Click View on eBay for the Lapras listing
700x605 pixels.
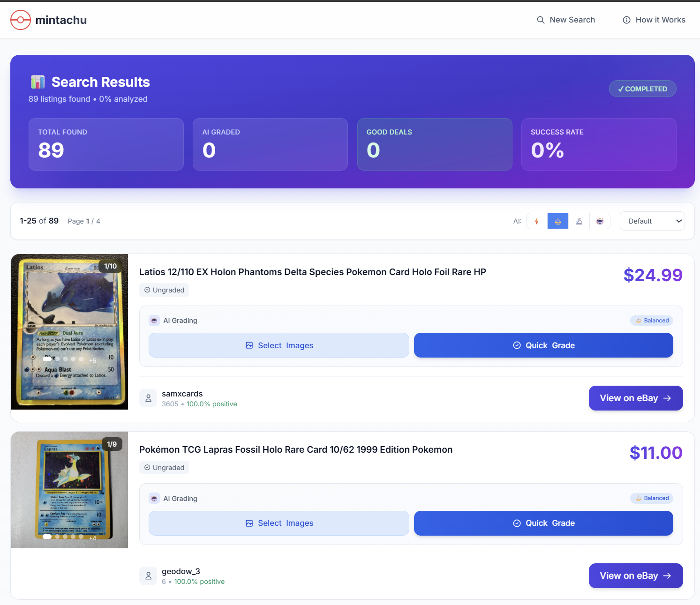[x=635, y=575]
